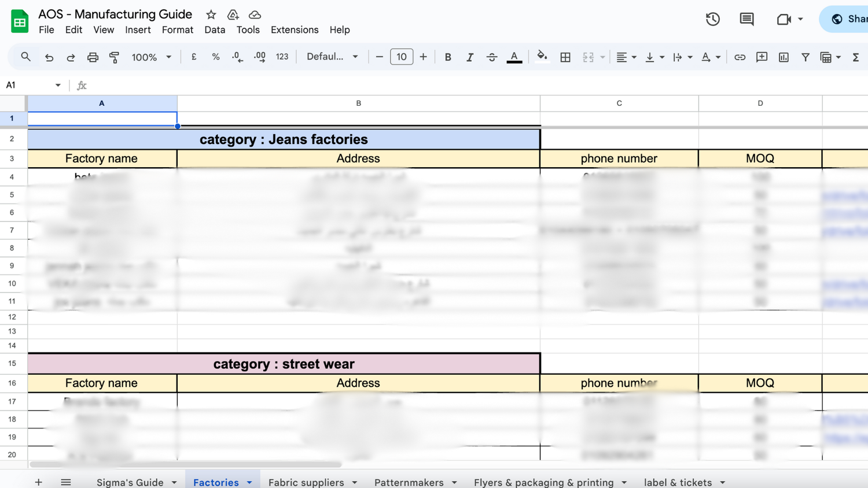Click the insert link icon
Viewport: 868px width, 488px height.
pos(740,57)
